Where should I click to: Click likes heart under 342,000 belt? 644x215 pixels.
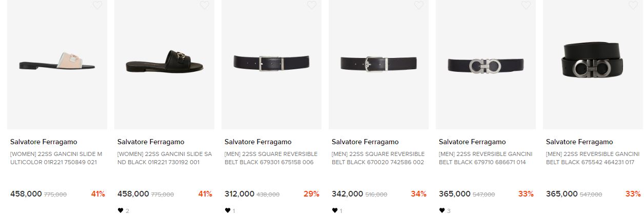point(335,210)
